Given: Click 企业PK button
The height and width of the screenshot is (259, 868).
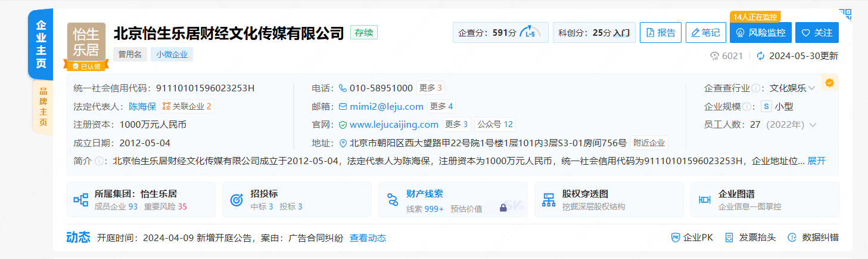Looking at the screenshot, I should (x=692, y=238).
